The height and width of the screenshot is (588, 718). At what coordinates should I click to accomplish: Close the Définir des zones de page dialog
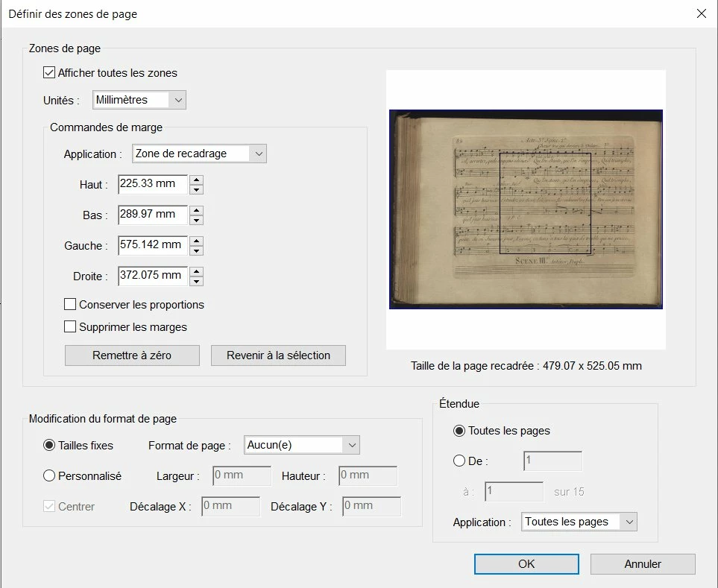[x=701, y=13]
